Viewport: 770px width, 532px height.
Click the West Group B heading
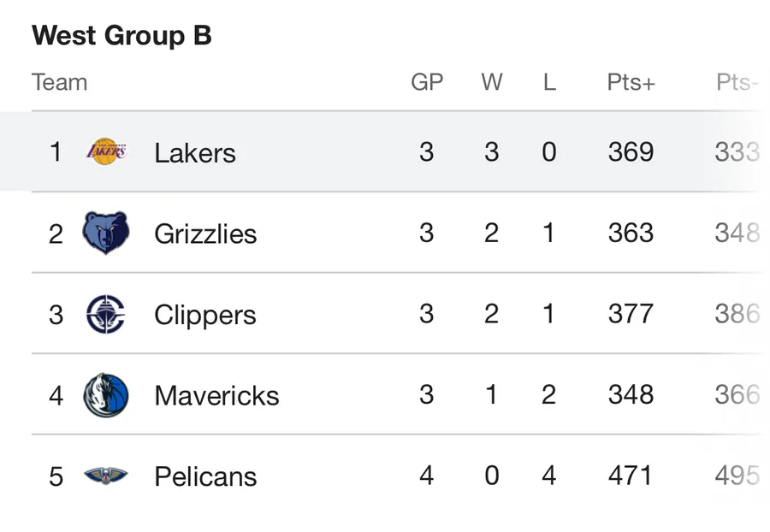point(121,36)
